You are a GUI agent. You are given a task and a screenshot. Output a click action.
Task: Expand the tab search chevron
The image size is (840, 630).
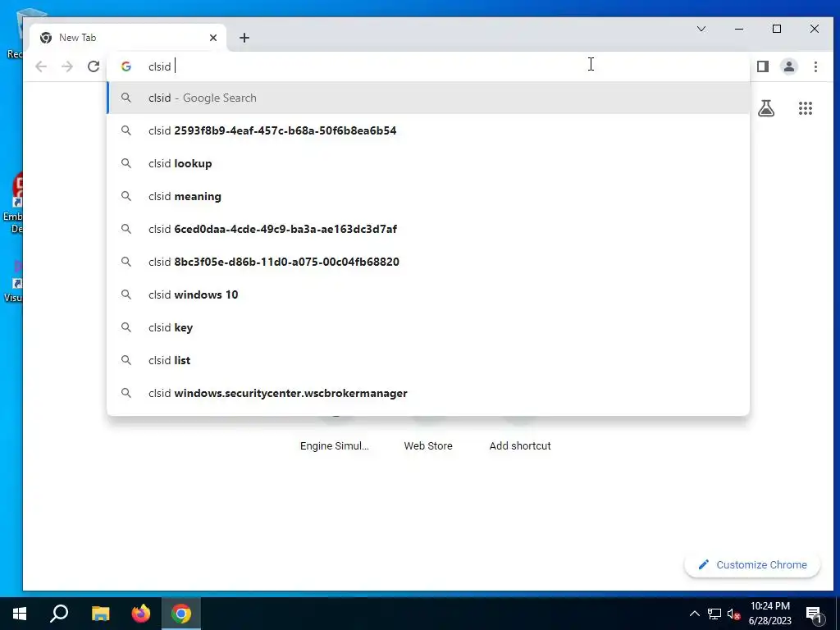point(701,29)
